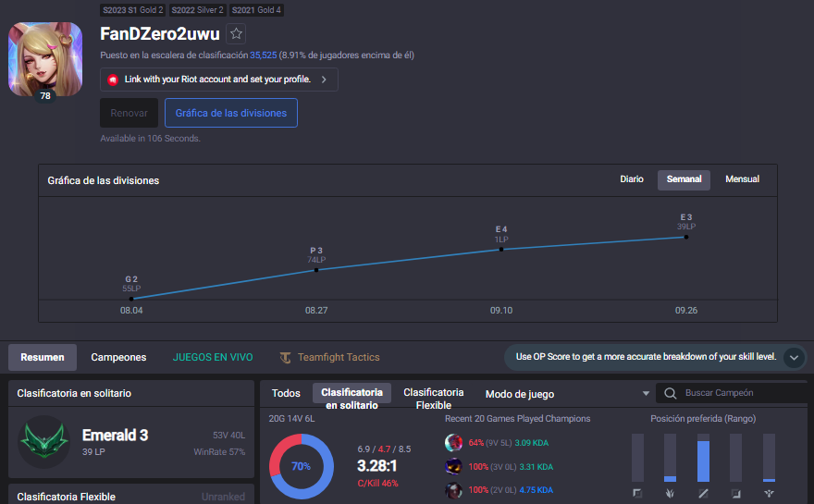Click the level 78 badge
814x504 pixels.
click(x=45, y=96)
